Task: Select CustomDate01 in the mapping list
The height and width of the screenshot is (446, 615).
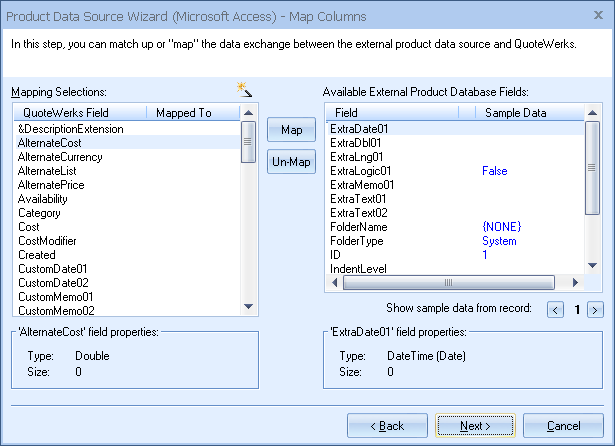Action: [x=53, y=269]
